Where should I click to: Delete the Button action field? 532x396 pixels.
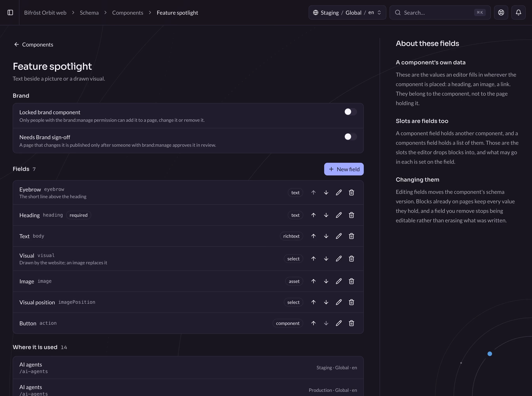click(351, 323)
